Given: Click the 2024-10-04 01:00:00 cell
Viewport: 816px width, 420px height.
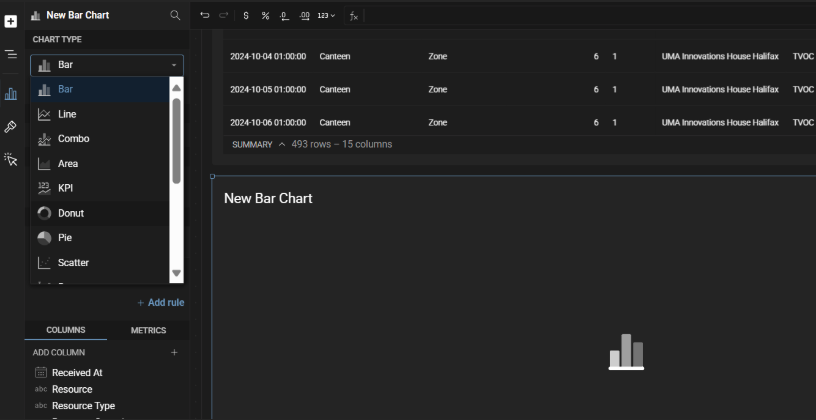Looking at the screenshot, I should [268, 56].
